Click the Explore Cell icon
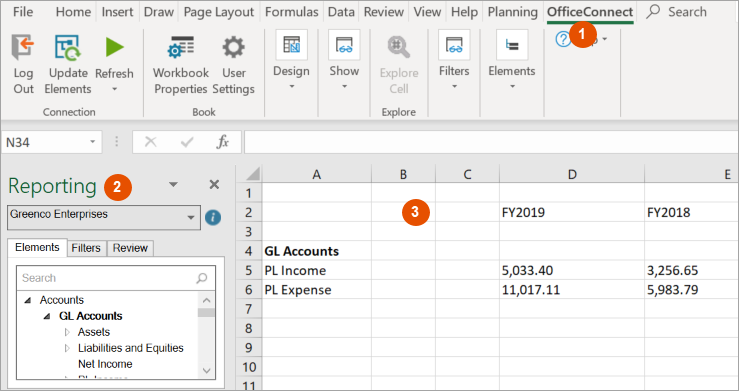 tap(399, 47)
